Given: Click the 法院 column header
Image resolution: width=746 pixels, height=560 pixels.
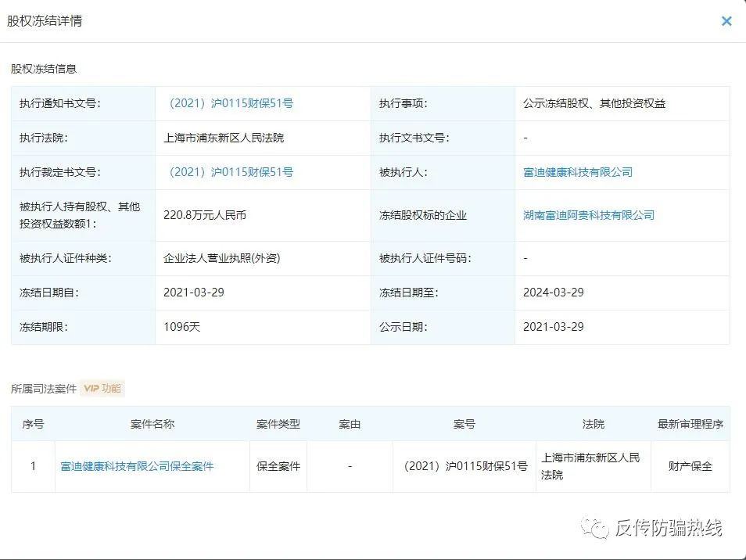Looking at the screenshot, I should point(593,424).
